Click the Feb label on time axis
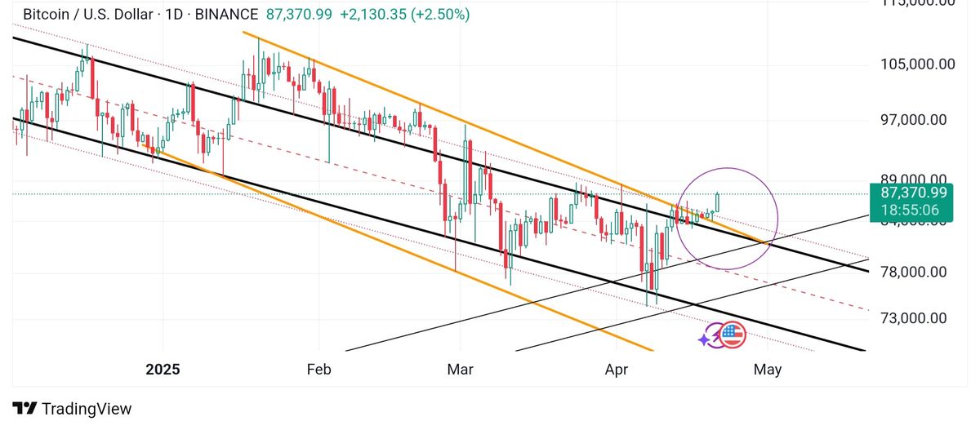Viewport: 980px width, 430px height. (318, 370)
